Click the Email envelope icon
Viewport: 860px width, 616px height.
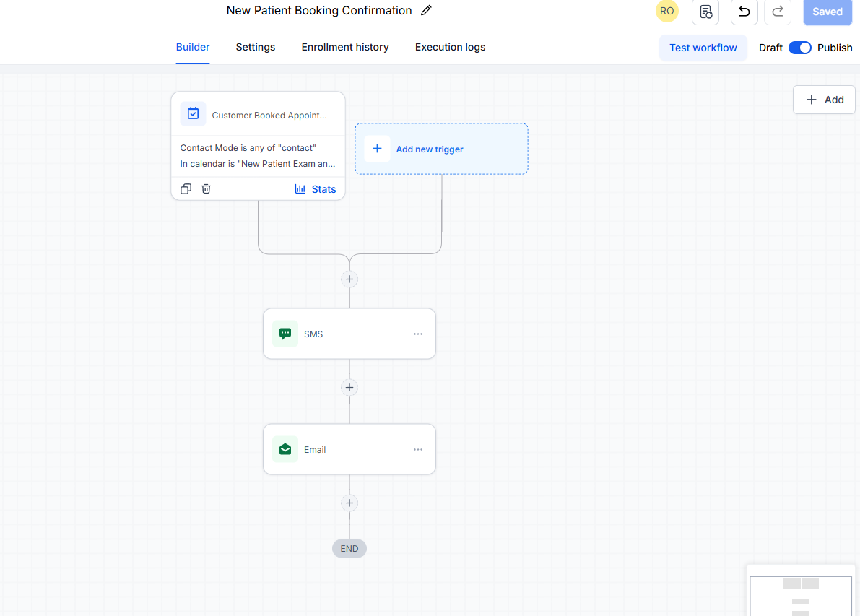(285, 449)
